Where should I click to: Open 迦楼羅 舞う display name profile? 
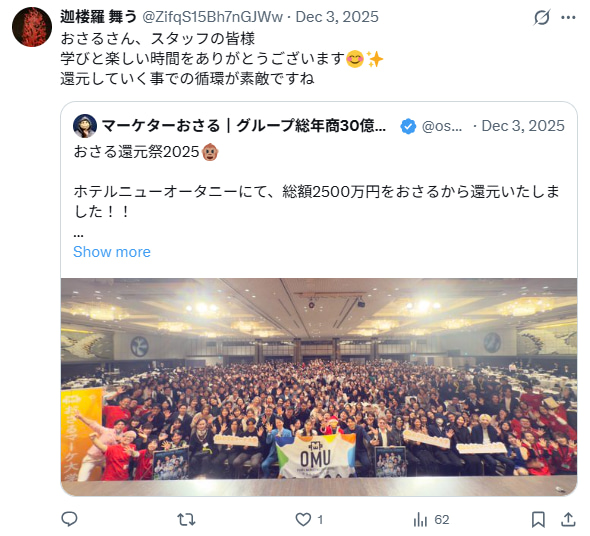(98, 17)
